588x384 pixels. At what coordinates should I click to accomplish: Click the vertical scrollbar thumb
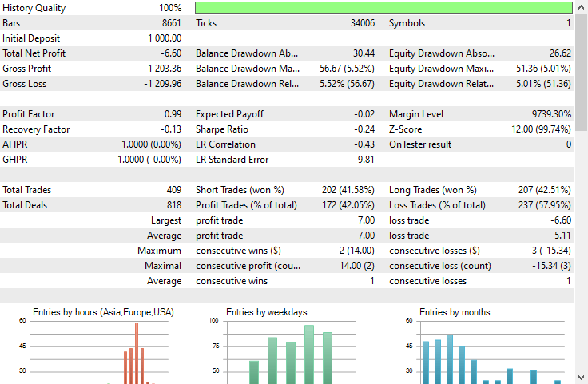582,73
